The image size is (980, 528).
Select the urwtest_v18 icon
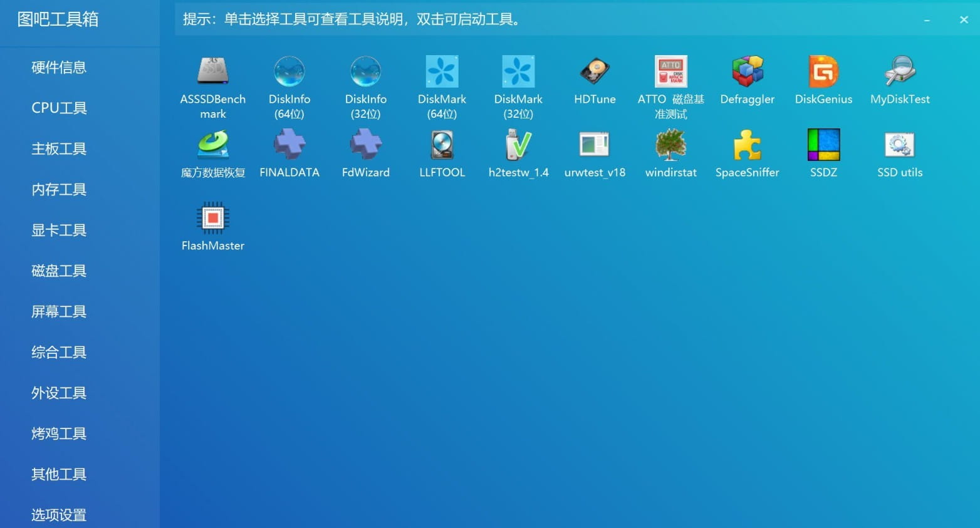click(595, 145)
